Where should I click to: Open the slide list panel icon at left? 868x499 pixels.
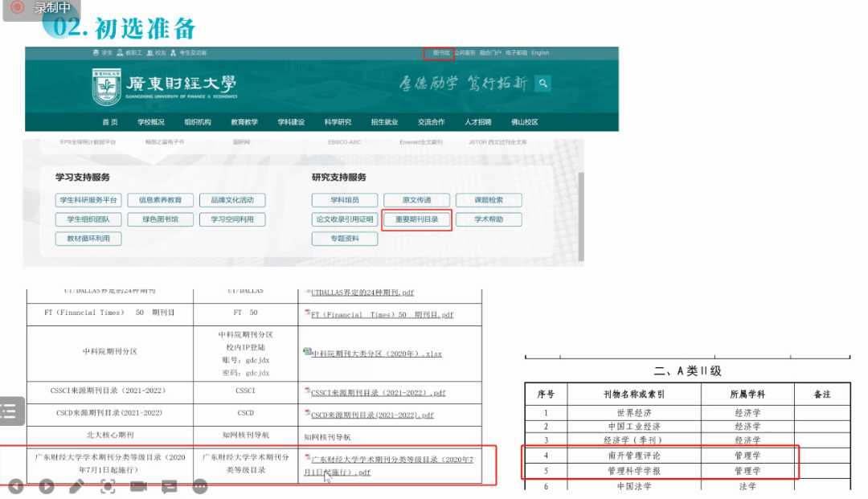(x=10, y=411)
